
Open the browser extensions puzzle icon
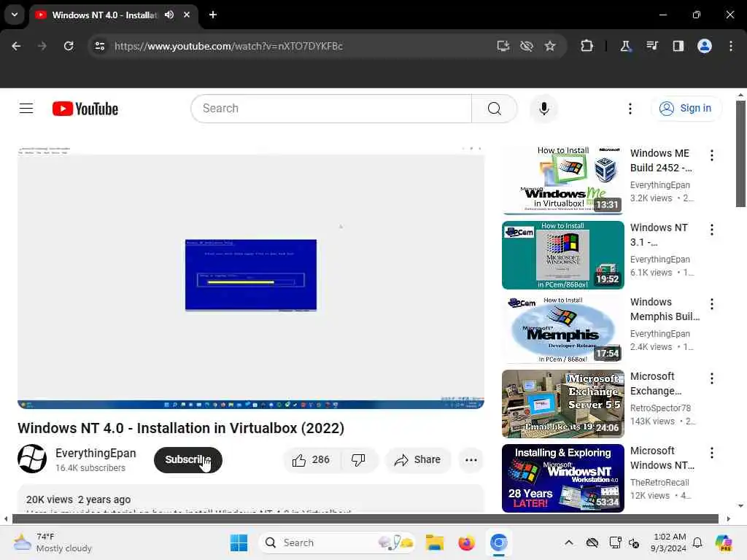[587, 46]
